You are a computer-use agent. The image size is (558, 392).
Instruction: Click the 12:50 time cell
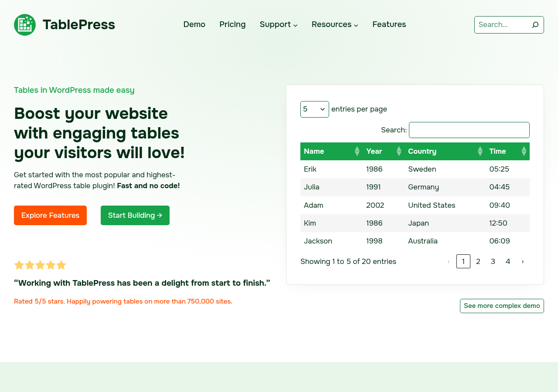tap(507, 223)
